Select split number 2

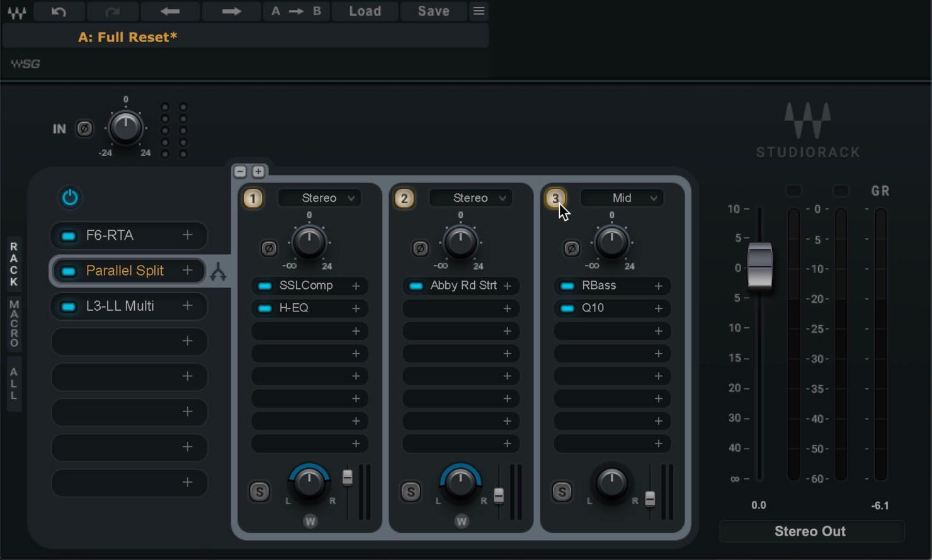[x=404, y=199]
